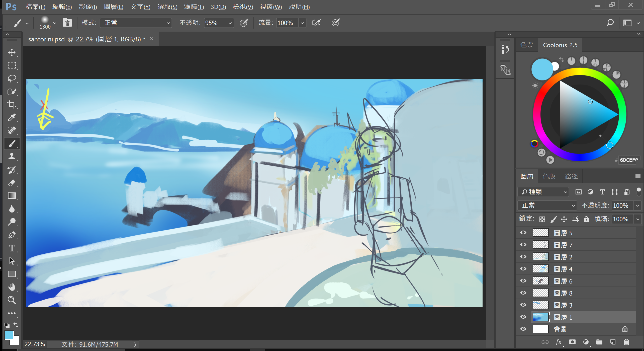Screen dimensions: 644x351
Task: Switch to the 路徑 paths tab
Action: coord(572,176)
